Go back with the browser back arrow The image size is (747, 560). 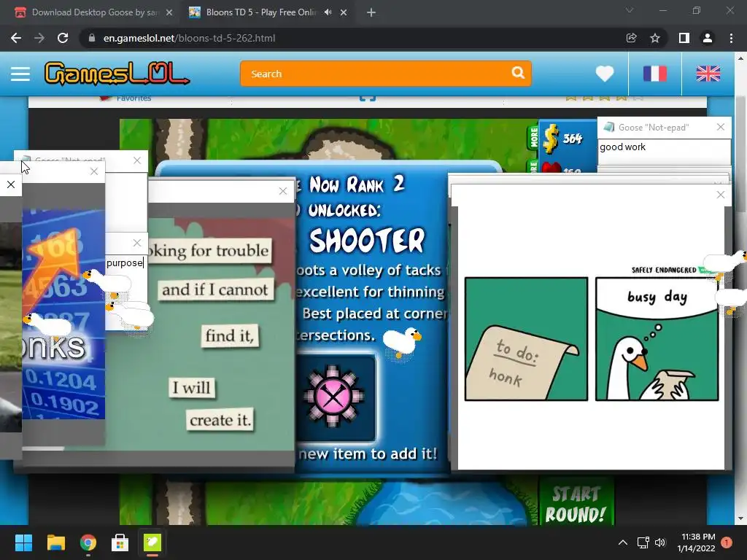[16, 38]
